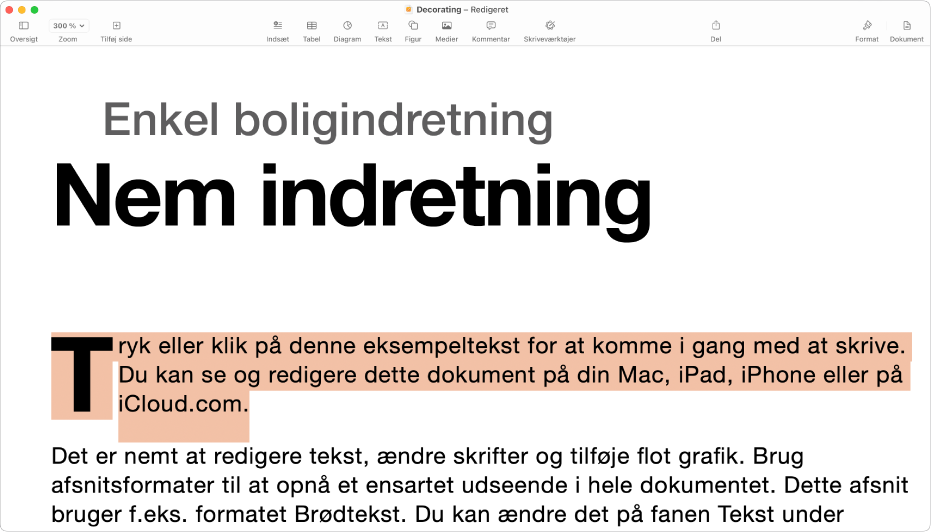Minimize window with yellow button

(22, 10)
